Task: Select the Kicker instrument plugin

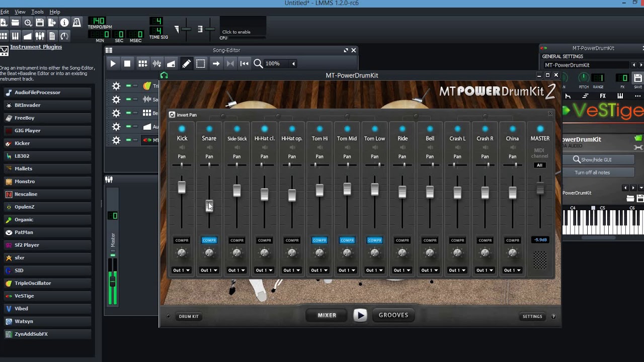Action: coord(47,143)
